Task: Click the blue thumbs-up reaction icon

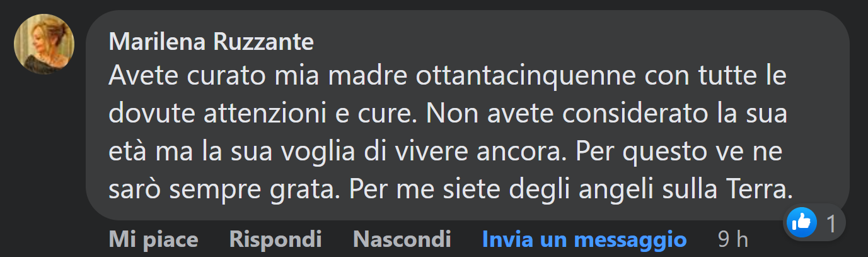Action: pos(802,222)
